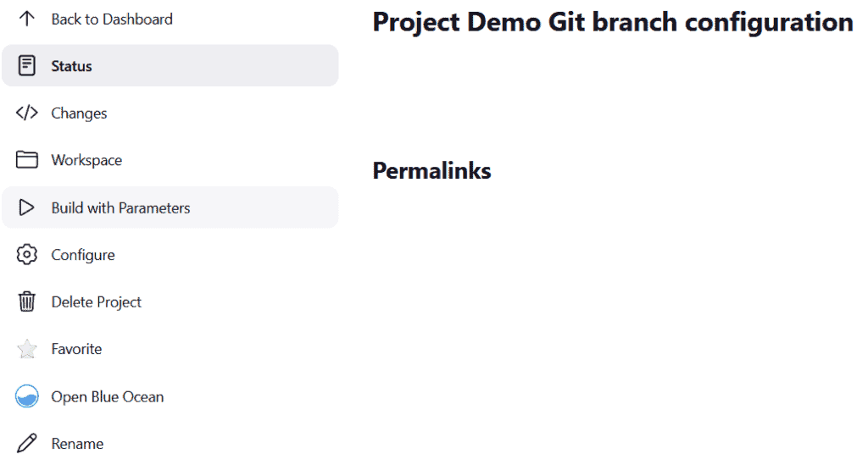
Task: Click the Favorite label
Action: (76, 349)
